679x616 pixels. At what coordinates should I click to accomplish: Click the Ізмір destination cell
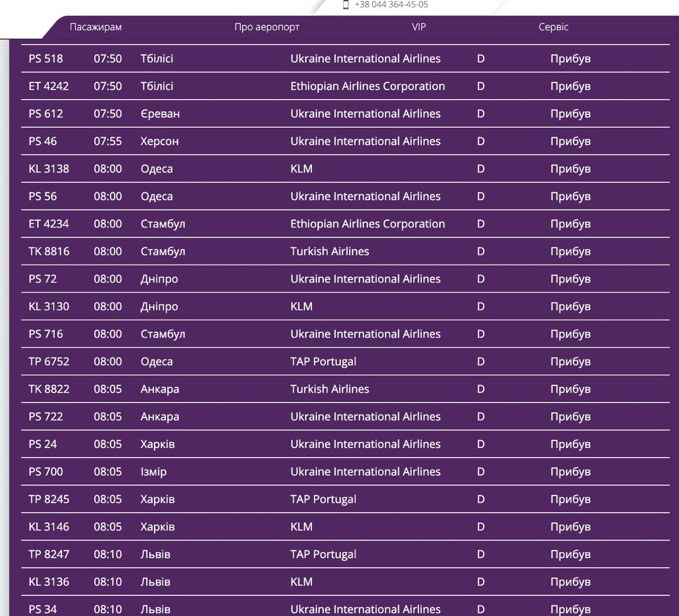coord(153,472)
